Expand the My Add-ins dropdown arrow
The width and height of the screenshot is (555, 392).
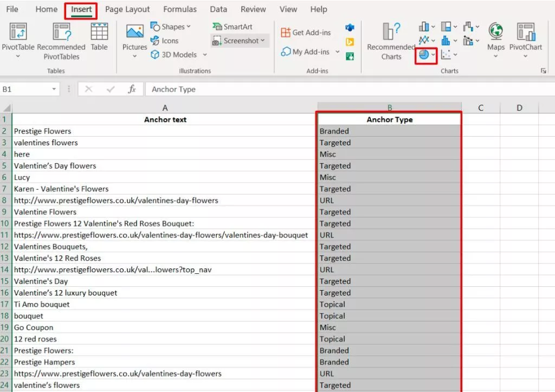pyautogui.click(x=337, y=52)
